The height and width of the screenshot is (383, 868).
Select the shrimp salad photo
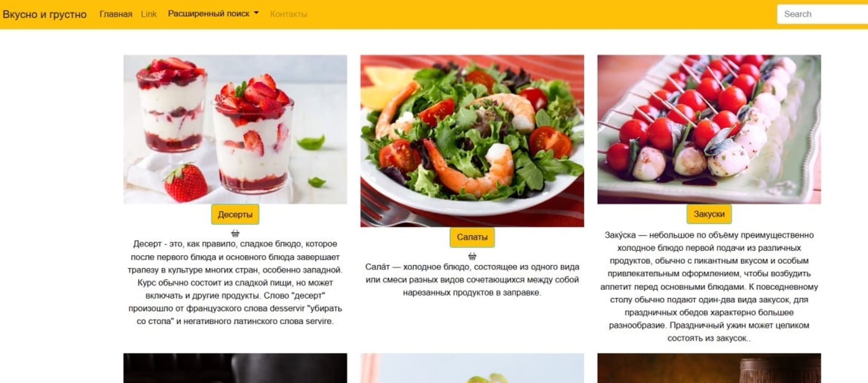(472, 141)
